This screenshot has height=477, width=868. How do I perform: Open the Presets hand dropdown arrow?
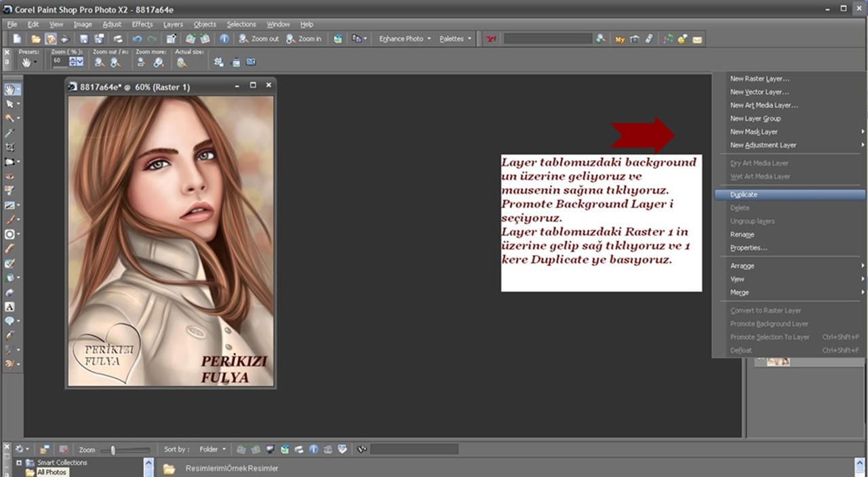[x=36, y=62]
